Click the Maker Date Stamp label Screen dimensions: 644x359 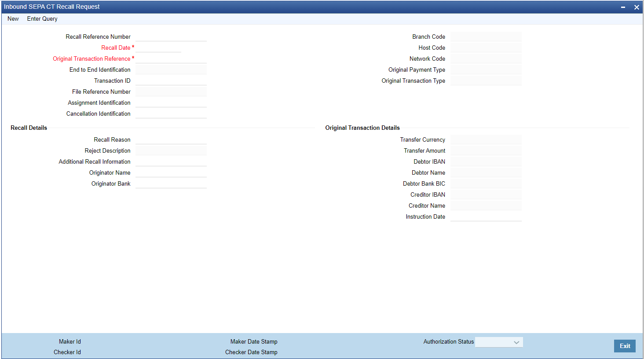tap(254, 341)
